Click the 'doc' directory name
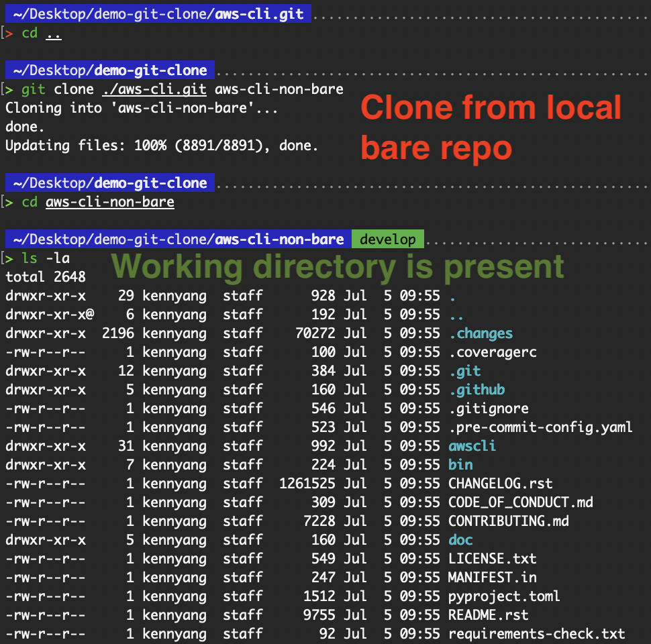Image resolution: width=651 pixels, height=644 pixels. click(x=460, y=540)
